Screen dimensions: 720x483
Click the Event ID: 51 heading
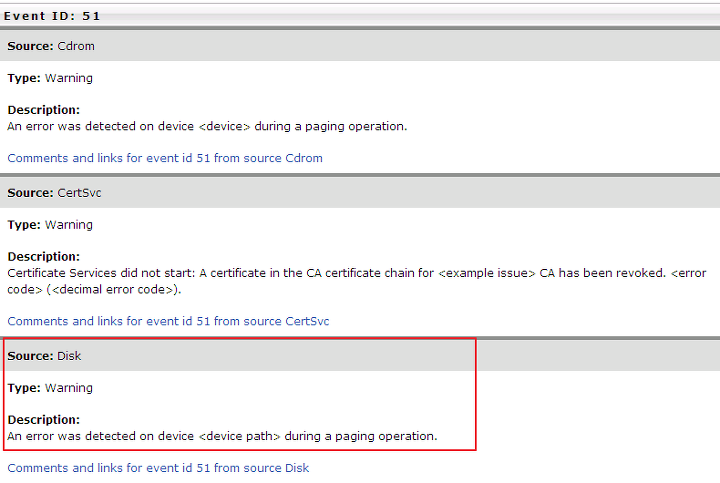pos(52,16)
